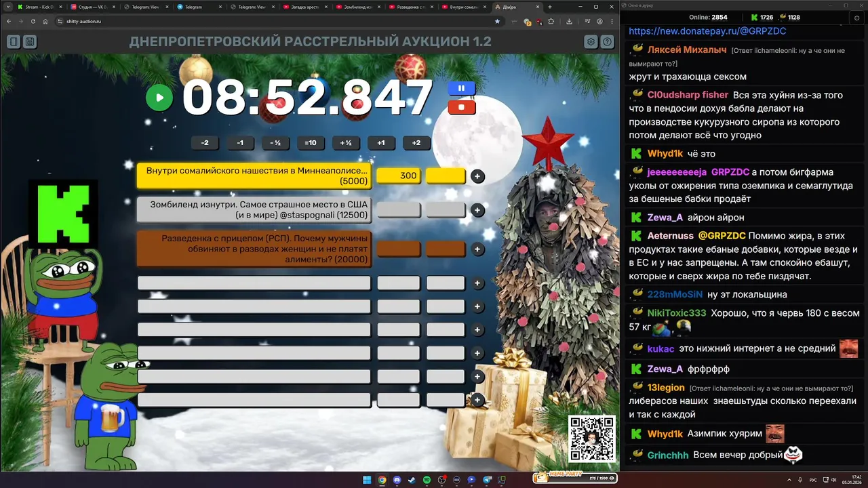The image size is (868, 488).
Task: Click empty yellow add-amount field in Миннеаполисе row
Action: coord(446,176)
